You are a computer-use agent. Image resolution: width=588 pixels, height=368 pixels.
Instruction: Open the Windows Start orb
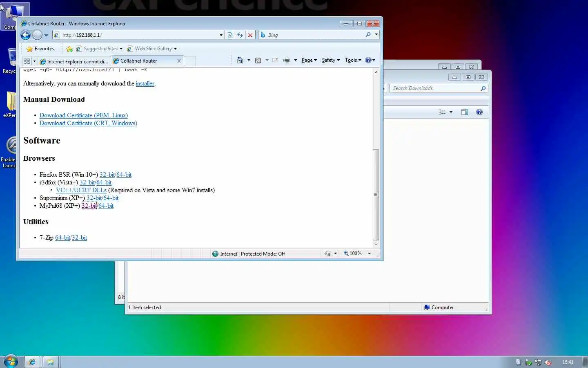(x=11, y=361)
